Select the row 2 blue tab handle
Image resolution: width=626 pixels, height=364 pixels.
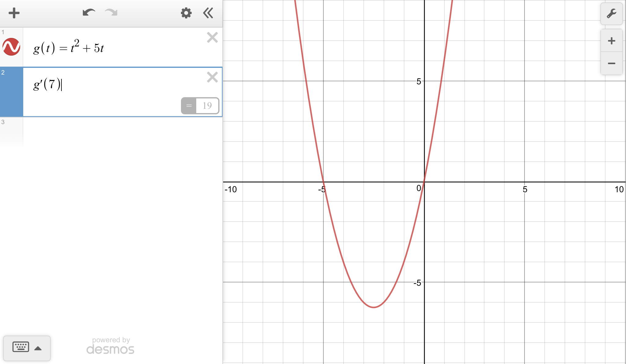(11, 92)
